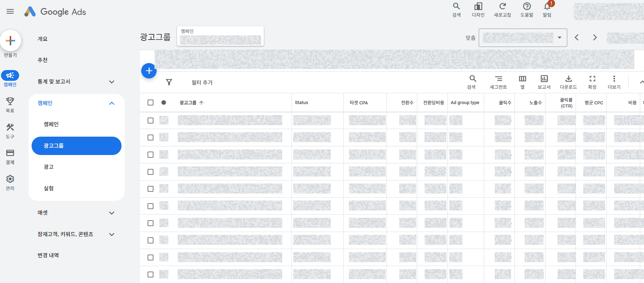Expand the 통계 및 보고서 section
644x283 pixels.
(76, 82)
